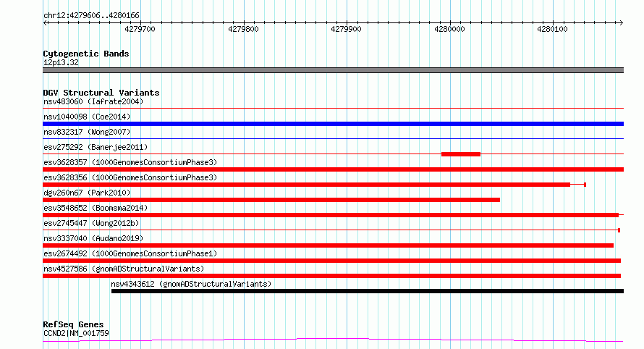Viewport: 644px width, 349px height.
Task: Click the gray 12p13.32 cytogenetic band bar
Action: (333, 70)
